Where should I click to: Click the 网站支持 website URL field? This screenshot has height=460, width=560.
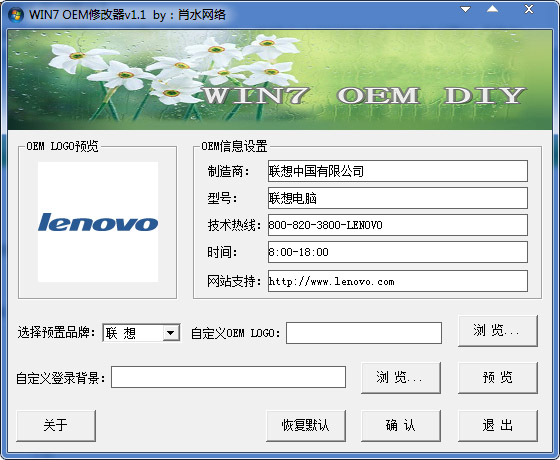pyautogui.click(x=398, y=281)
